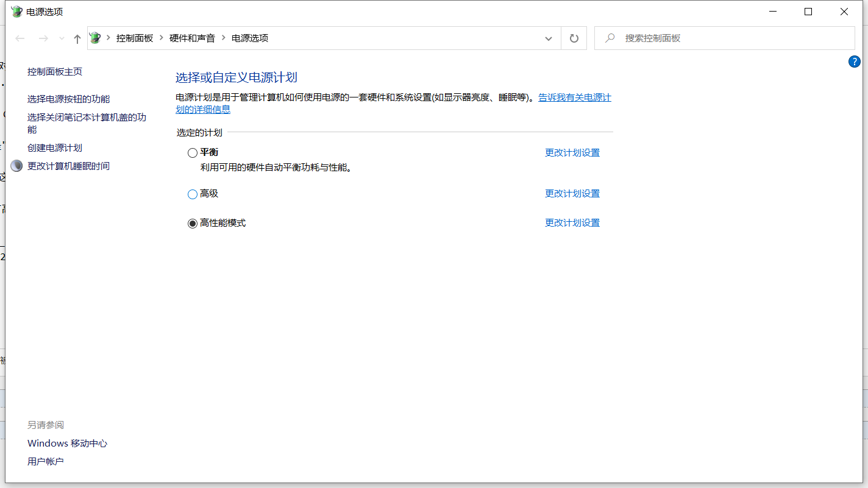Click 电源选项 breadcrumb segment
868x488 pixels.
point(250,38)
